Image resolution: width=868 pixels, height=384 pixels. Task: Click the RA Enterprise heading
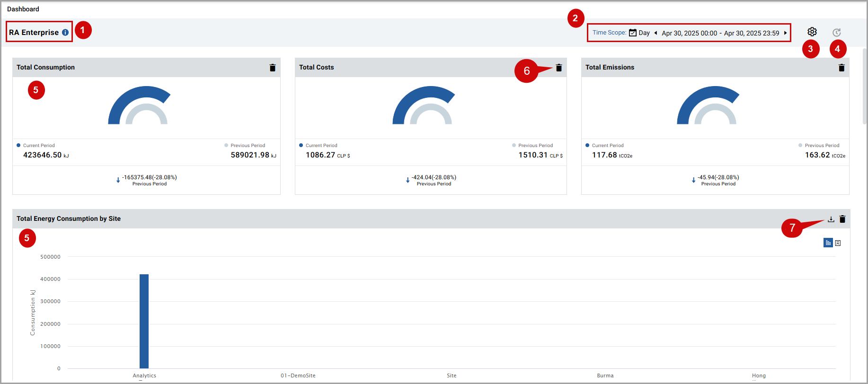pos(34,32)
